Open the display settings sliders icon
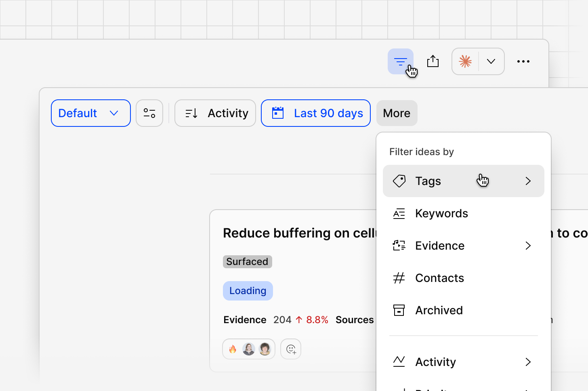Screen dimensions: 588x391 [149, 113]
